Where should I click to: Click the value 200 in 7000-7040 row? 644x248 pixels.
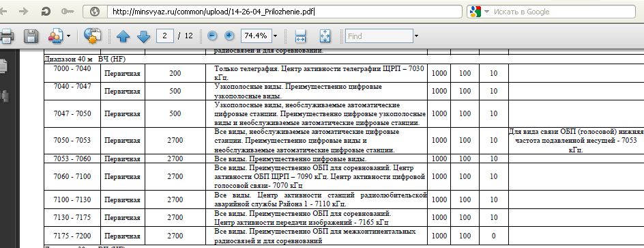coord(175,74)
